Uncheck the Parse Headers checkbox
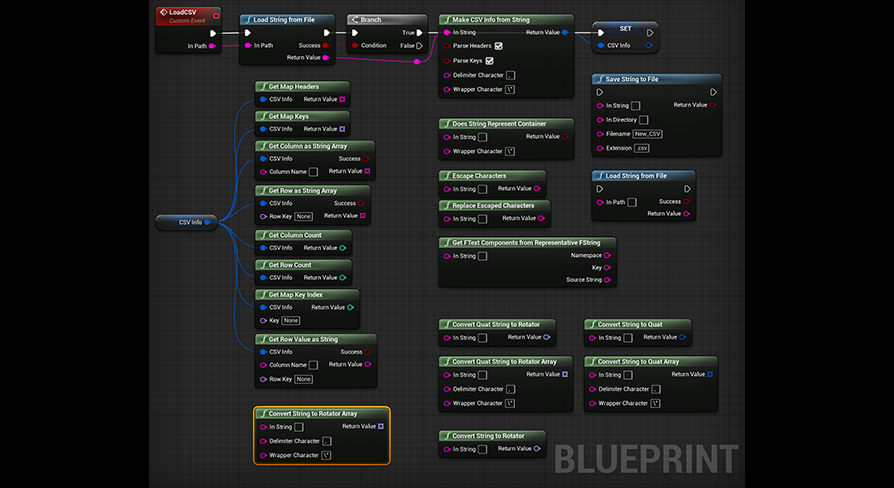 coord(498,46)
